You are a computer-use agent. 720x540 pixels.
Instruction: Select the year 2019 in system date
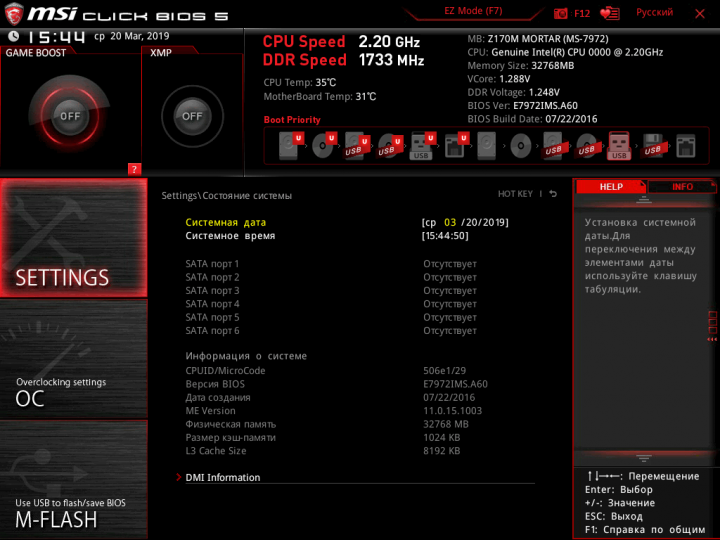click(493, 222)
